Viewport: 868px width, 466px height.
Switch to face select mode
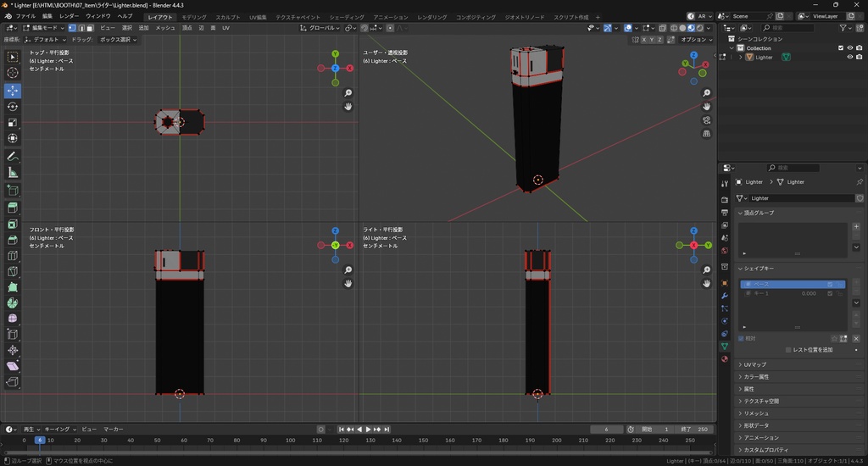[x=91, y=28]
